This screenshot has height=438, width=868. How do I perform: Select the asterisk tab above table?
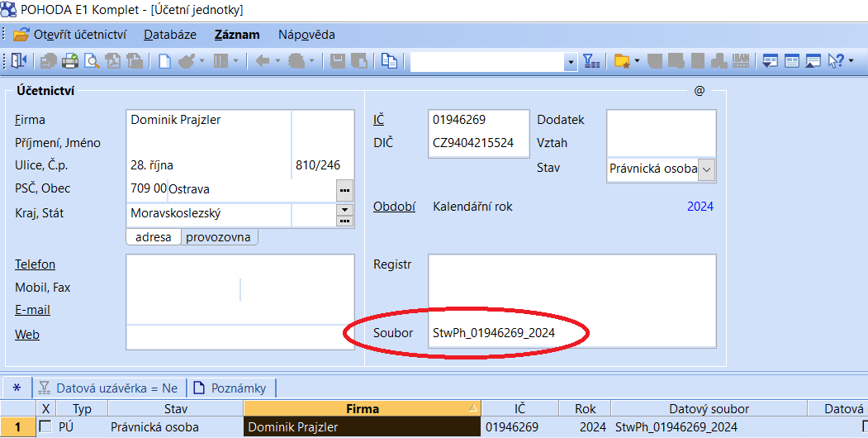tap(17, 388)
